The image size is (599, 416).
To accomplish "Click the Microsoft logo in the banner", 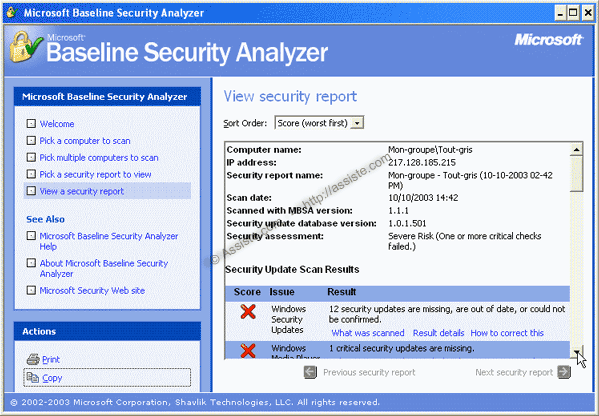I will click(548, 40).
